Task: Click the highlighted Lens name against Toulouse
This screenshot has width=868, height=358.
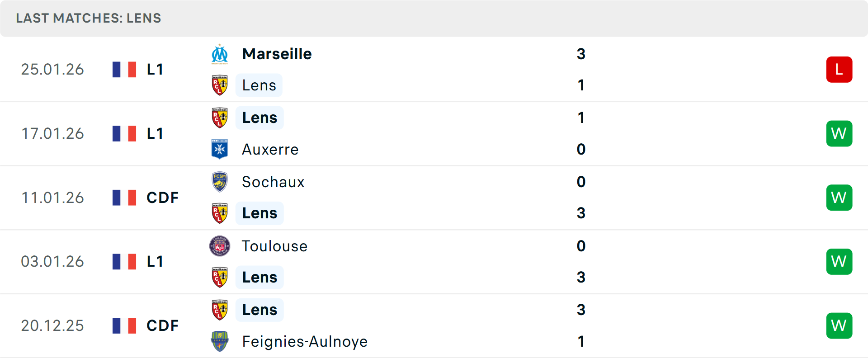Action: click(259, 277)
